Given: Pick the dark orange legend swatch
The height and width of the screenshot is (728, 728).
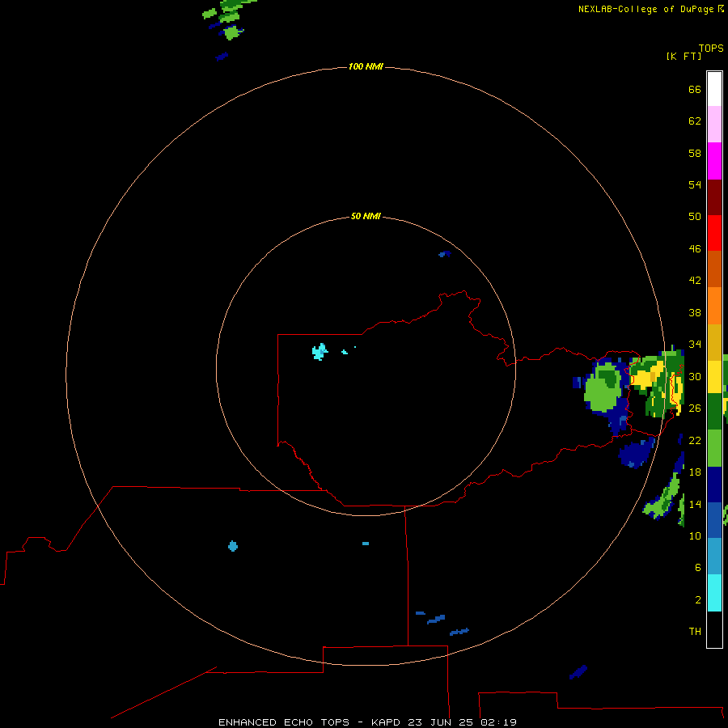Looking at the screenshot, I should coord(714,269).
